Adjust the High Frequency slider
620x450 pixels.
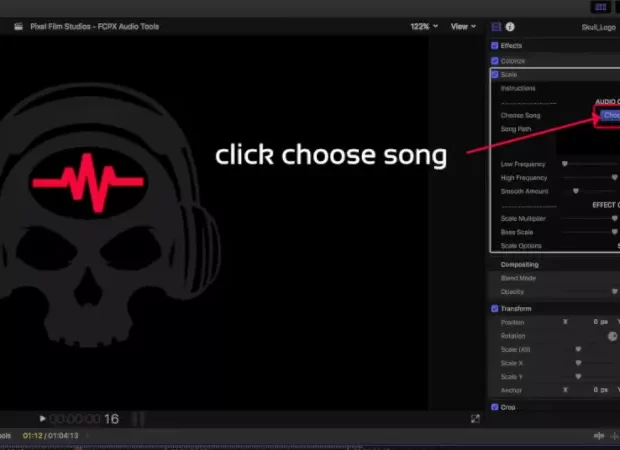pos(614,177)
